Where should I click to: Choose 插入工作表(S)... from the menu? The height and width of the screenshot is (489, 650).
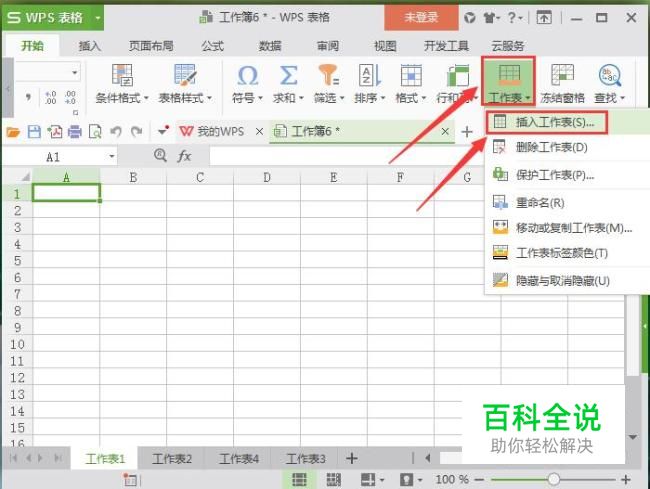tap(568, 122)
